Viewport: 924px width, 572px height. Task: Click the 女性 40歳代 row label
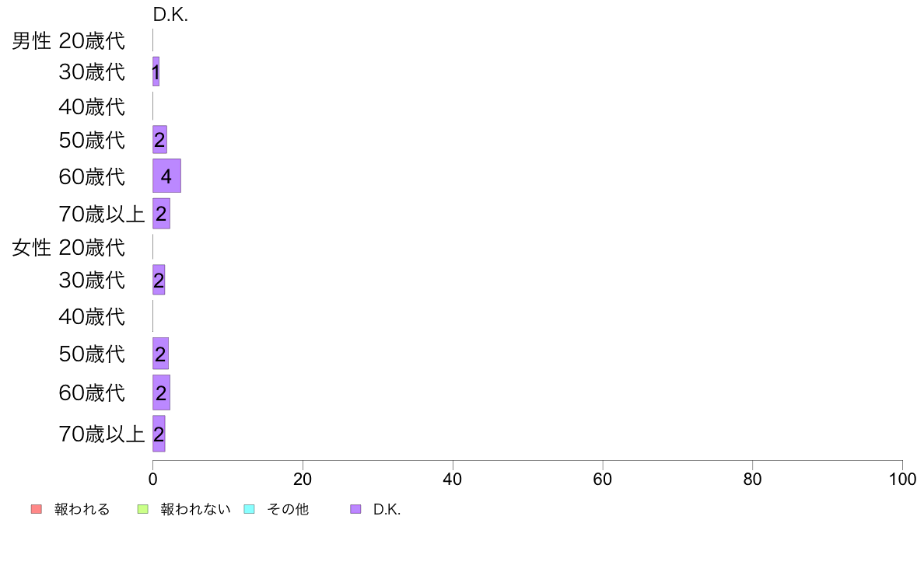pyautogui.click(x=92, y=317)
